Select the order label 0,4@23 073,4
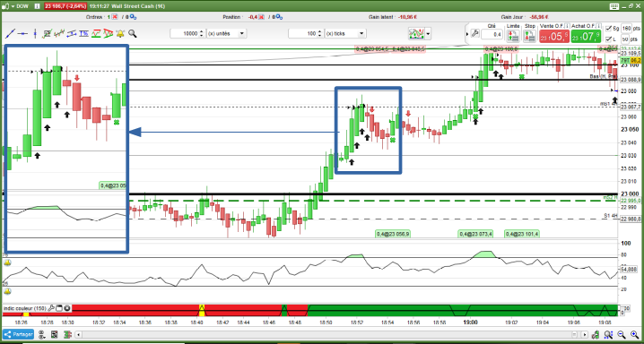644x344 pixels. click(476, 234)
